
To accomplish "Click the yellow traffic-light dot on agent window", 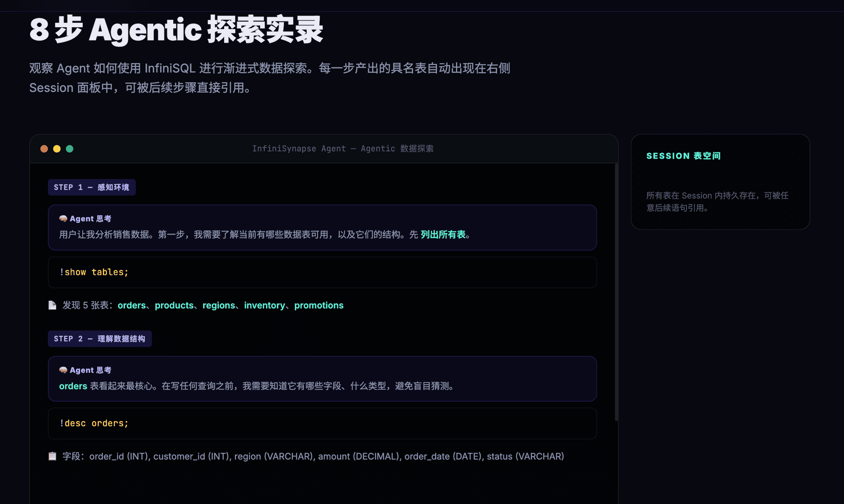I will pos(57,149).
